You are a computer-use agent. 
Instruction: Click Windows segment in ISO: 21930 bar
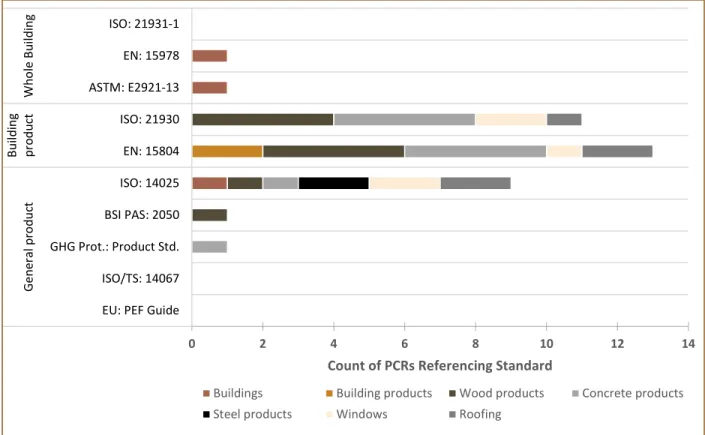click(511, 119)
